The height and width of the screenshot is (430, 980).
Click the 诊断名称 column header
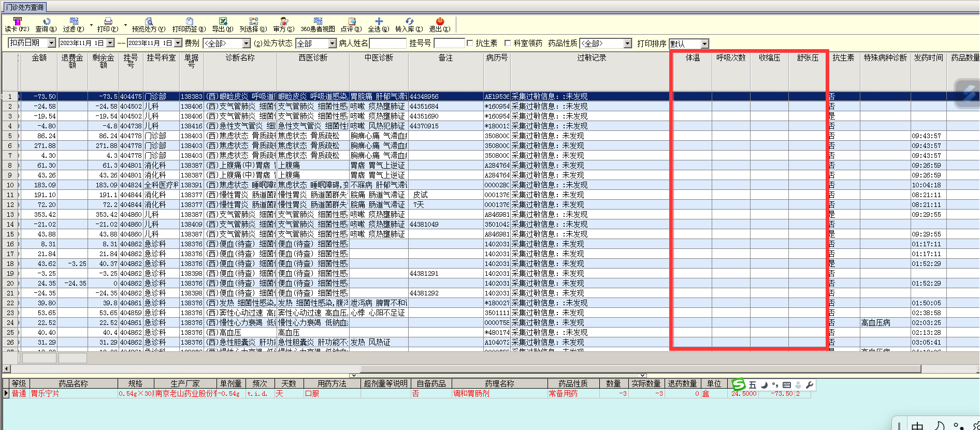[240, 71]
